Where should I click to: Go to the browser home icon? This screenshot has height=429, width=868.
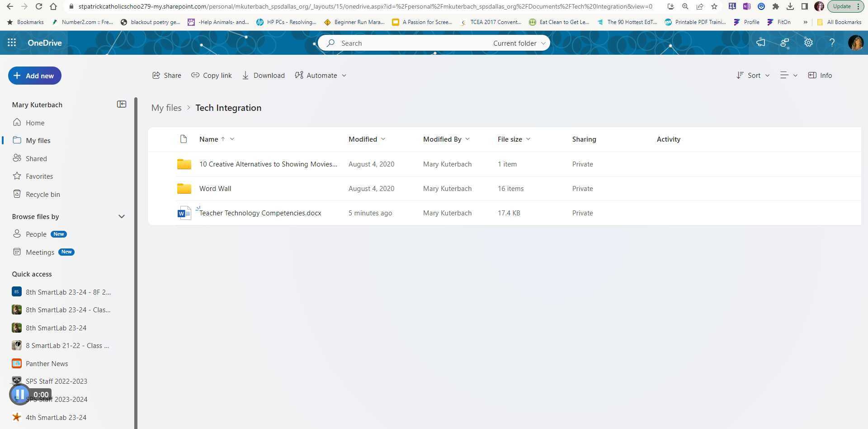pos(53,6)
